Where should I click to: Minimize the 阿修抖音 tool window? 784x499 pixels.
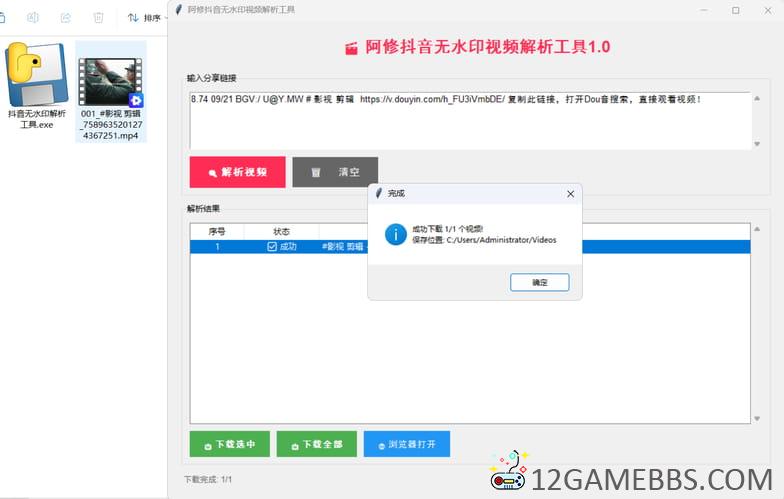pos(704,10)
